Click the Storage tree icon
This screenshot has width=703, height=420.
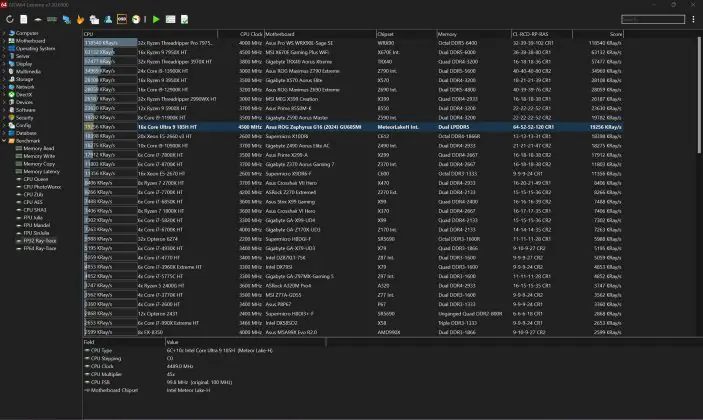point(12,79)
